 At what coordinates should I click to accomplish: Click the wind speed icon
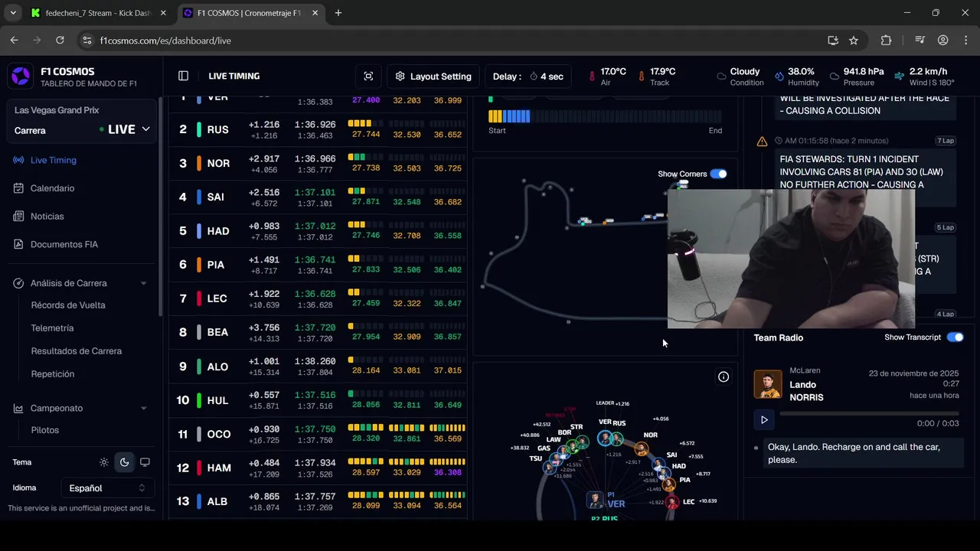point(900,77)
